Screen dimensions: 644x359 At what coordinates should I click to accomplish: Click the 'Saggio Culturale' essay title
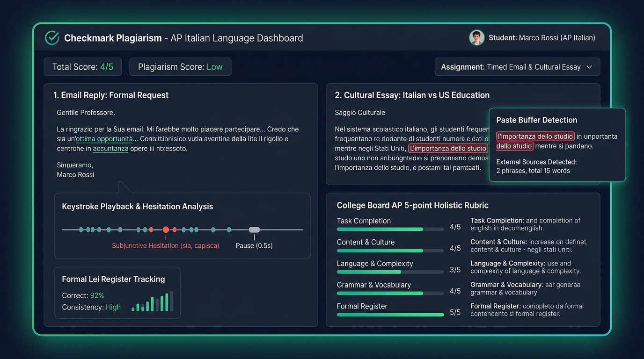pos(360,113)
